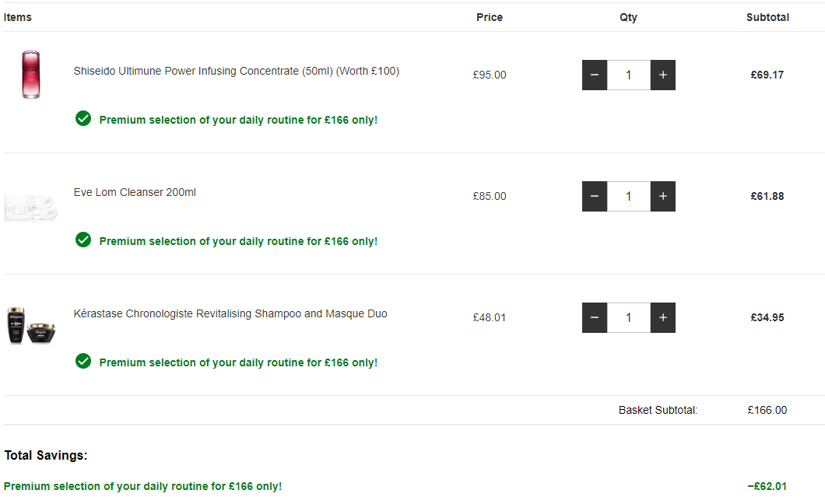
Task: Decrease quantity of Eve Lom Cleanser
Action: [x=595, y=197]
